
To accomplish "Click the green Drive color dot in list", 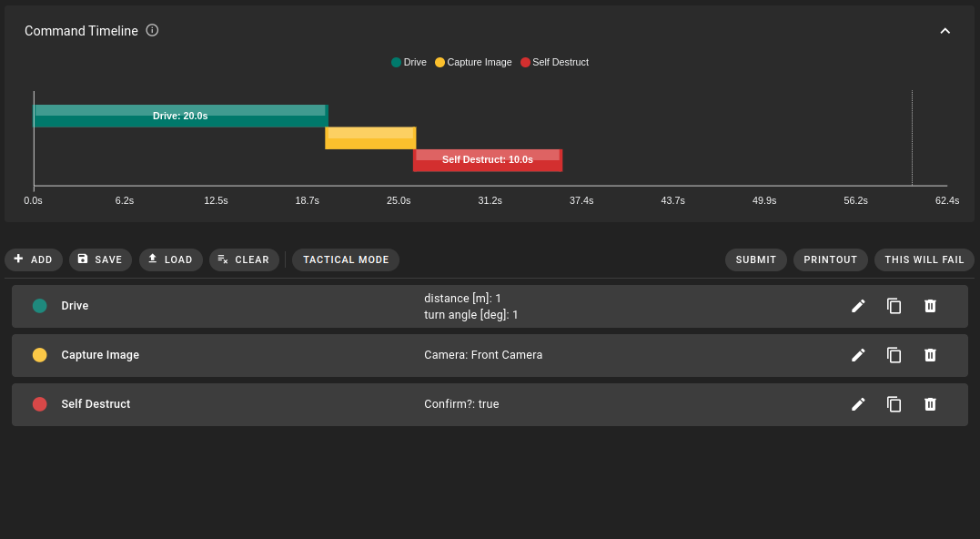I will click(39, 306).
